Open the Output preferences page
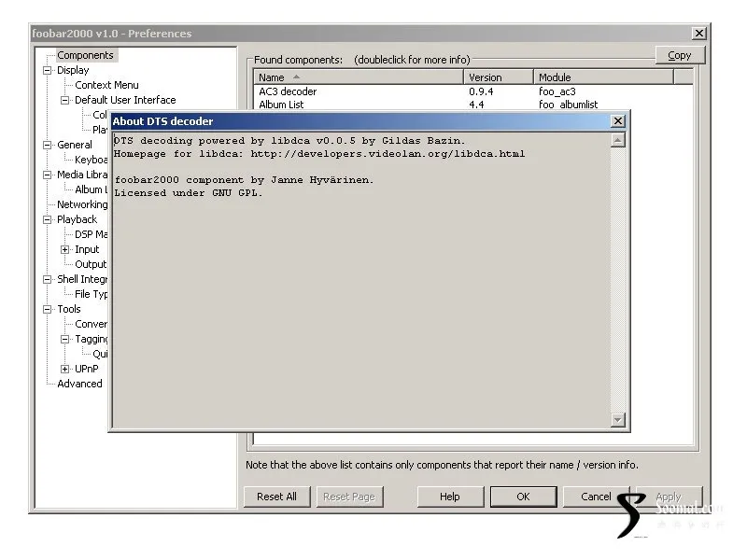The width and height of the screenshot is (747, 560). pyautogui.click(x=91, y=264)
